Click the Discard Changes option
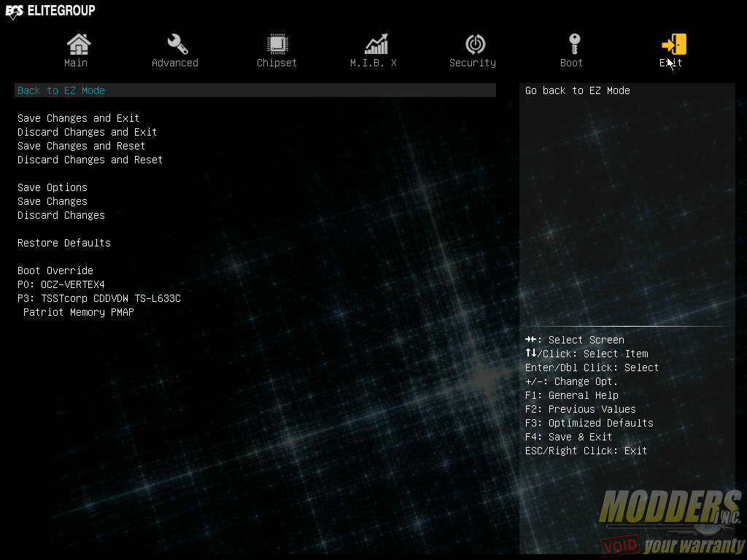 61,215
